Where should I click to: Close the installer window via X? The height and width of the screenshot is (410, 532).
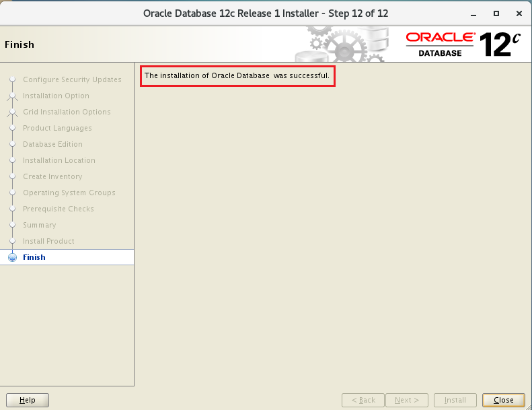519,13
